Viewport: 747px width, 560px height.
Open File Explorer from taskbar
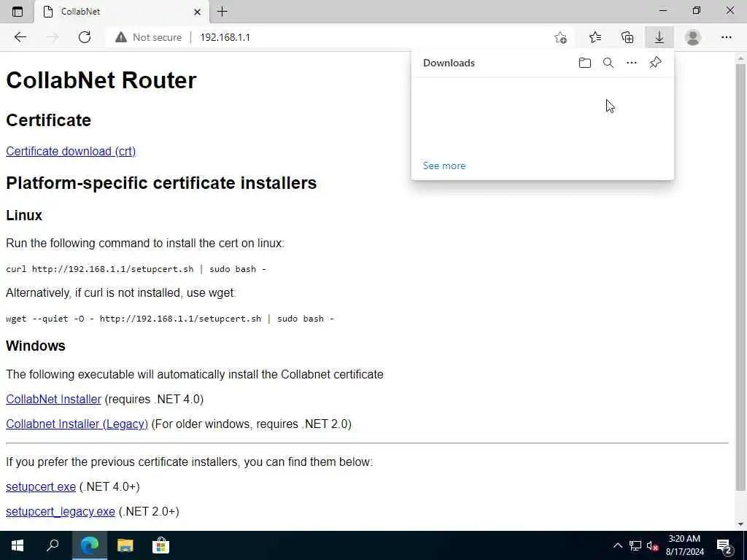(125, 545)
